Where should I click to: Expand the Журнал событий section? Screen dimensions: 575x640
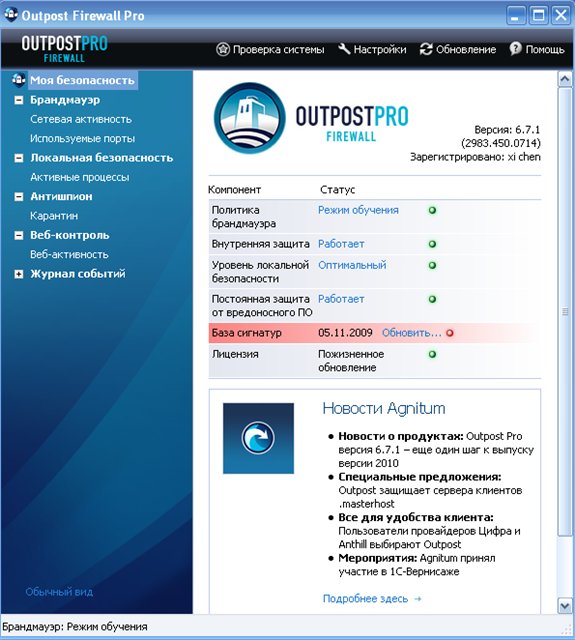(x=19, y=274)
